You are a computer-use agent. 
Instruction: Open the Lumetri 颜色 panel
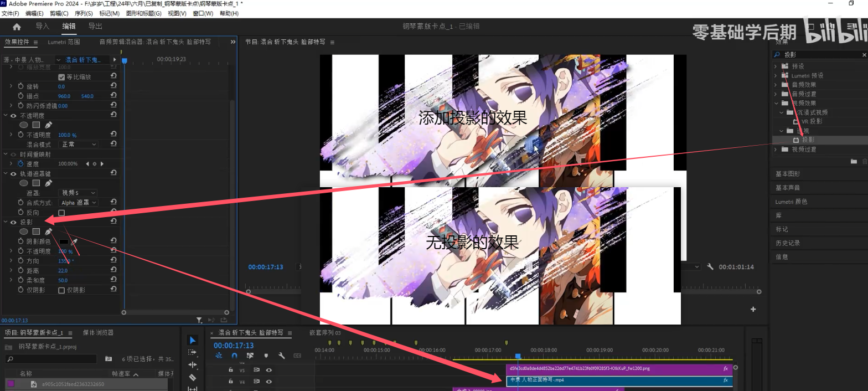[791, 202]
